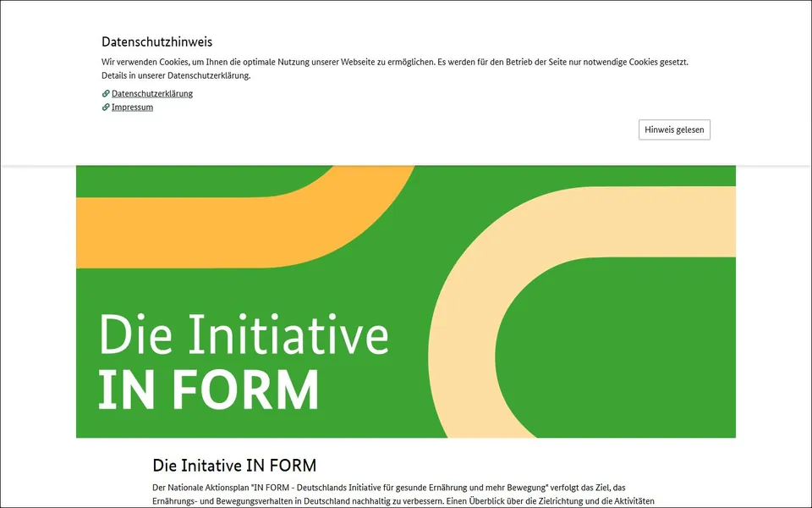The image size is (812, 508).
Task: Click the paragraph starting 'Der Nationale Aktionsplan'
Action: [x=403, y=494]
